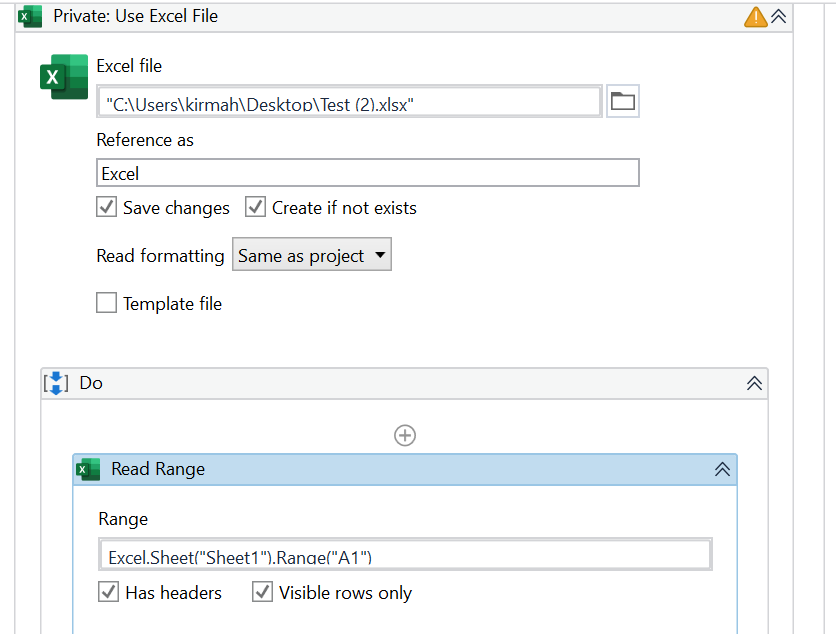This screenshot has width=836, height=634.
Task: Click the Read Range Excel icon
Action: [x=89, y=470]
